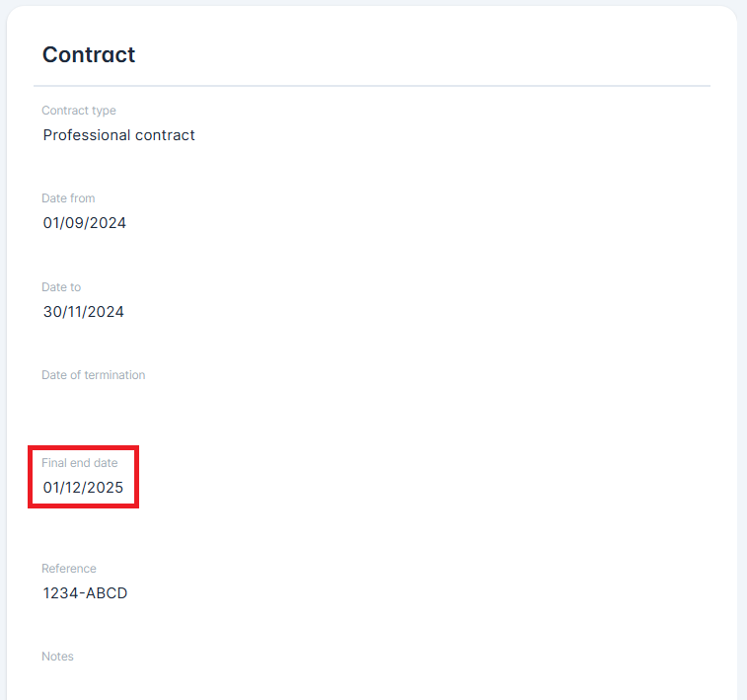Image resolution: width=747 pixels, height=700 pixels.
Task: Click the Date of termination label
Action: 94,375
